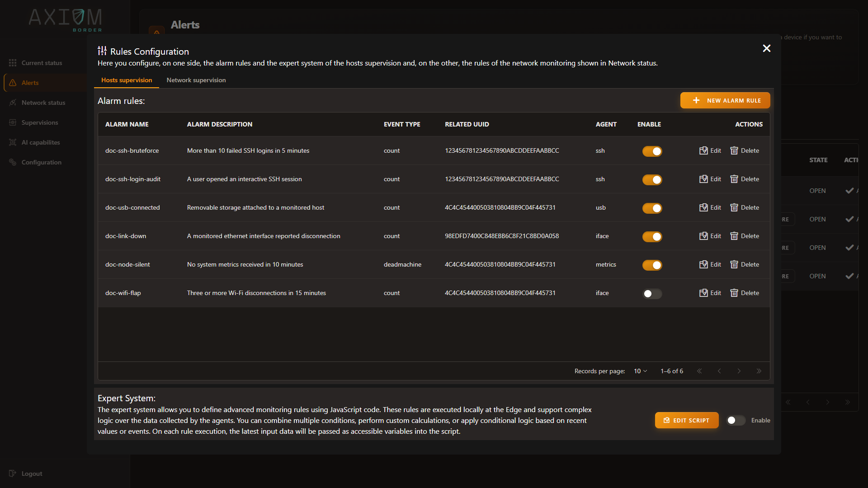The width and height of the screenshot is (868, 488).
Task: Toggle off the doc-usb-connected rule
Action: [x=652, y=208]
